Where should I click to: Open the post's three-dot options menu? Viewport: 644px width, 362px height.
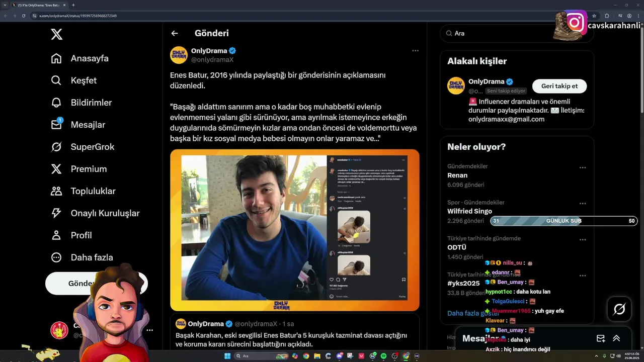click(415, 51)
